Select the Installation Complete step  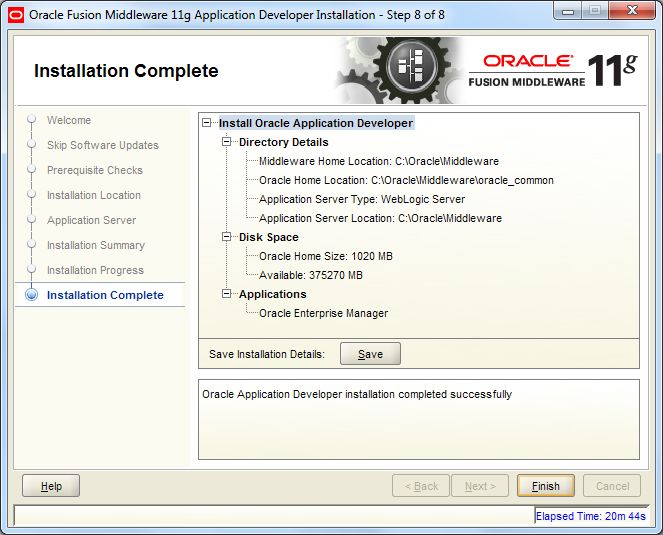105,295
